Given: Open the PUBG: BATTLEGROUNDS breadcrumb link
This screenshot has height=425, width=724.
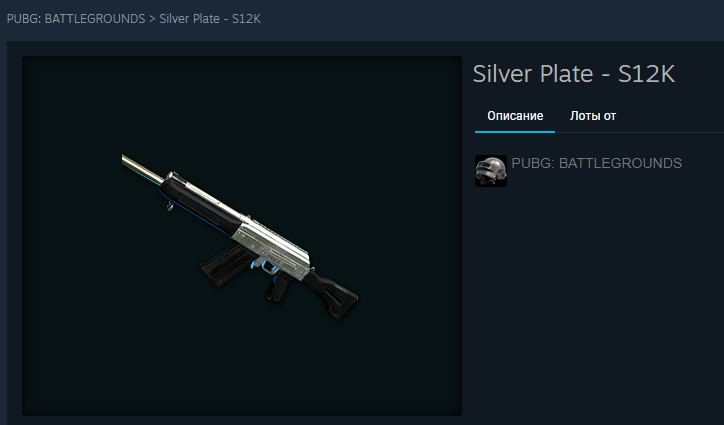Looking at the screenshot, I should (x=76, y=19).
